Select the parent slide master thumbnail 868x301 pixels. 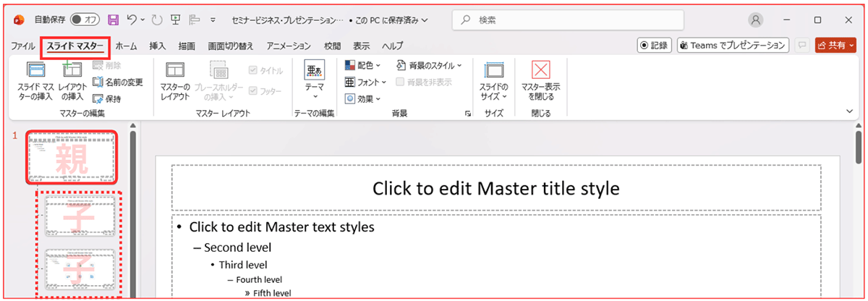tap(72, 157)
